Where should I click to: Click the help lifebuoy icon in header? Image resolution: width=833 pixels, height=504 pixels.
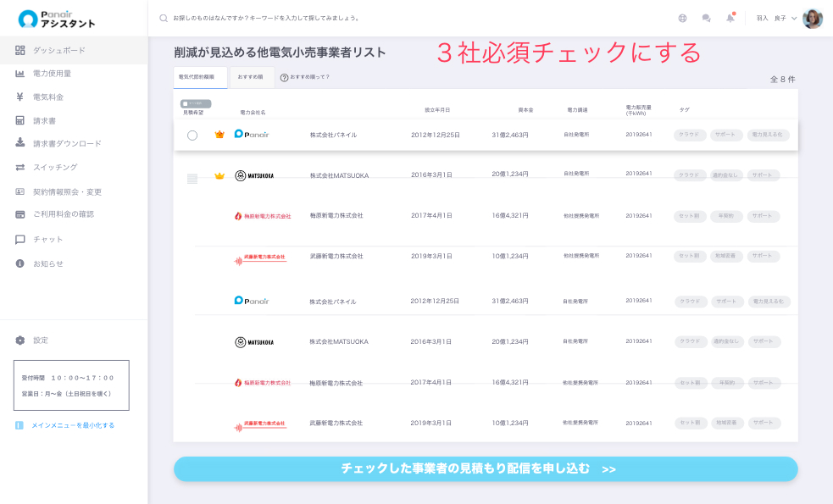tap(683, 18)
